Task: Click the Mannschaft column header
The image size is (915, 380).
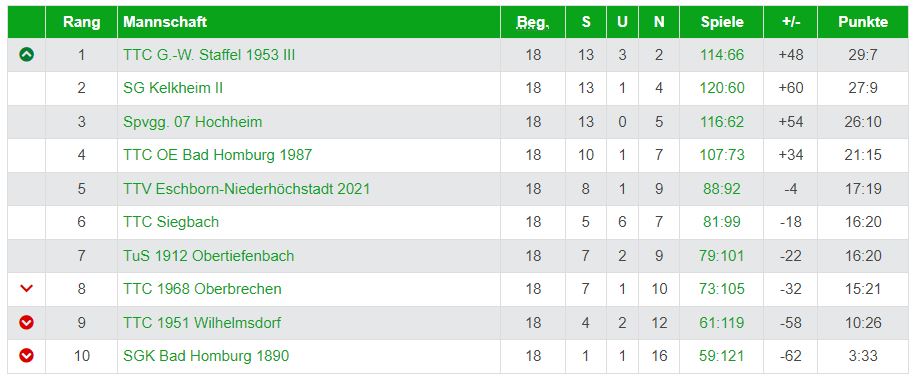Action: [x=165, y=22]
